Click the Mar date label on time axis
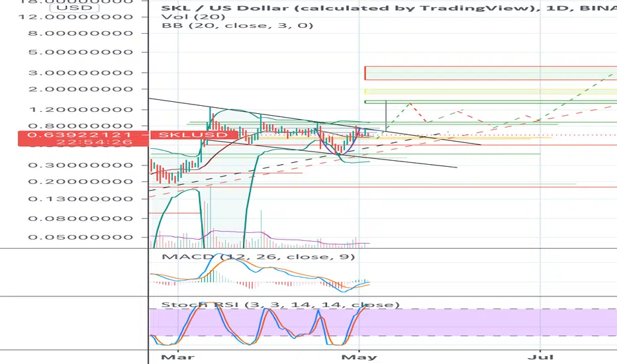The width and height of the screenshot is (617, 364). tap(178, 357)
